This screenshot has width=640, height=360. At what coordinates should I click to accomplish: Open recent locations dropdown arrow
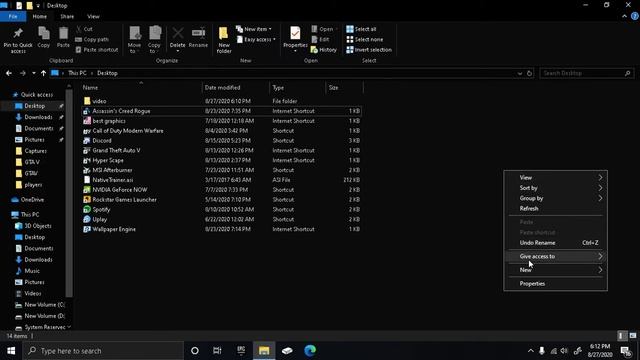pos(33,73)
